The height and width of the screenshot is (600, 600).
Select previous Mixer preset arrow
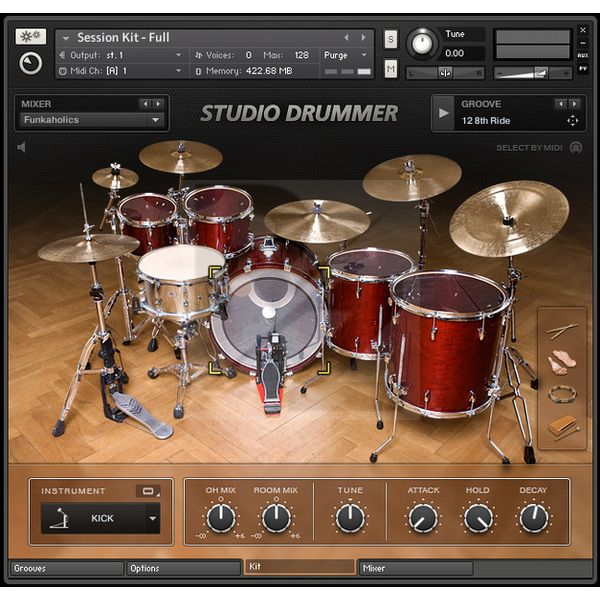(x=145, y=104)
